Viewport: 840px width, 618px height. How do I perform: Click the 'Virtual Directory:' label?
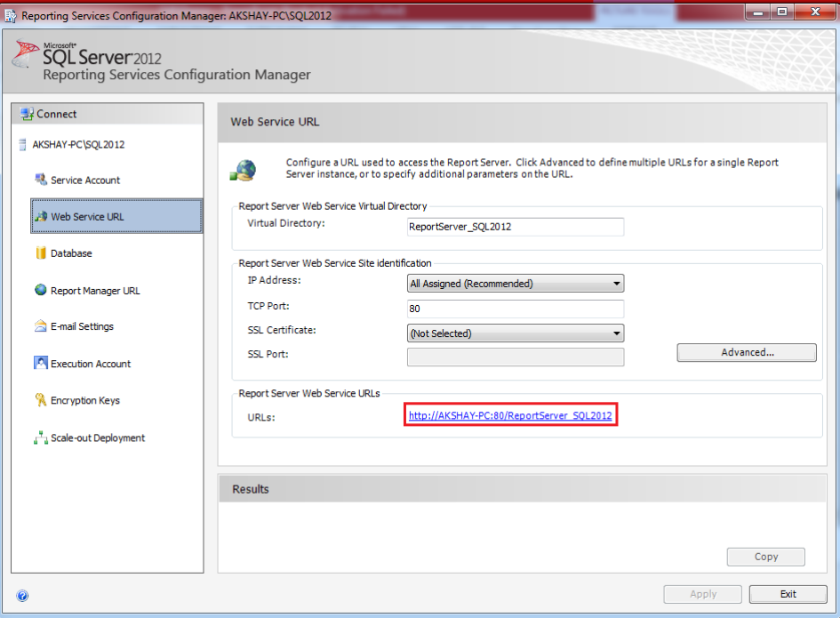(x=286, y=223)
